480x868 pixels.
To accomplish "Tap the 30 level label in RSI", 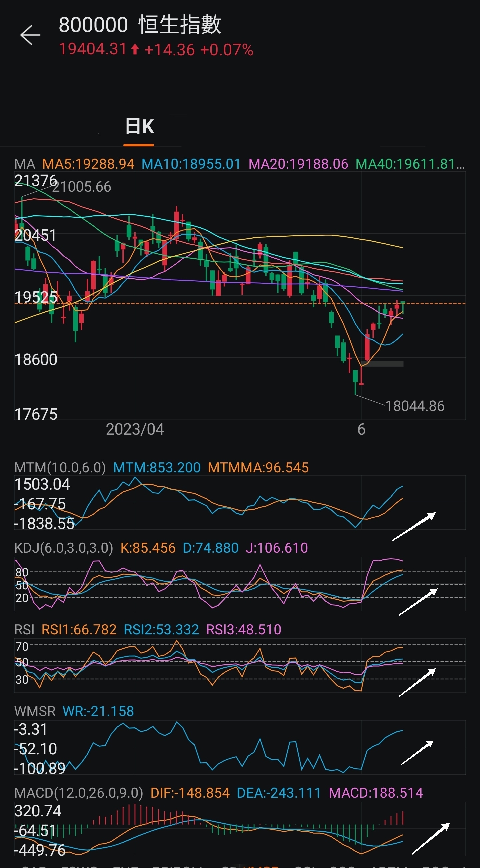I will 22,680.
